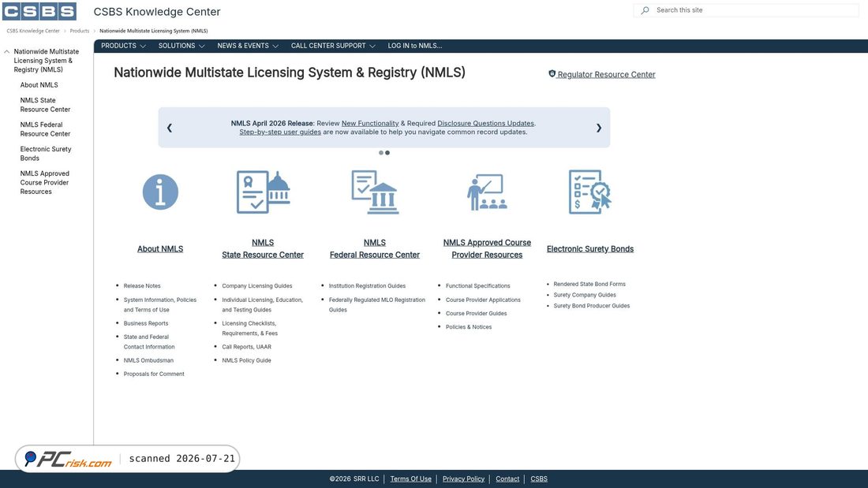The width and height of the screenshot is (868, 488).
Task: Open Proposals for Comment
Action: 154,374
